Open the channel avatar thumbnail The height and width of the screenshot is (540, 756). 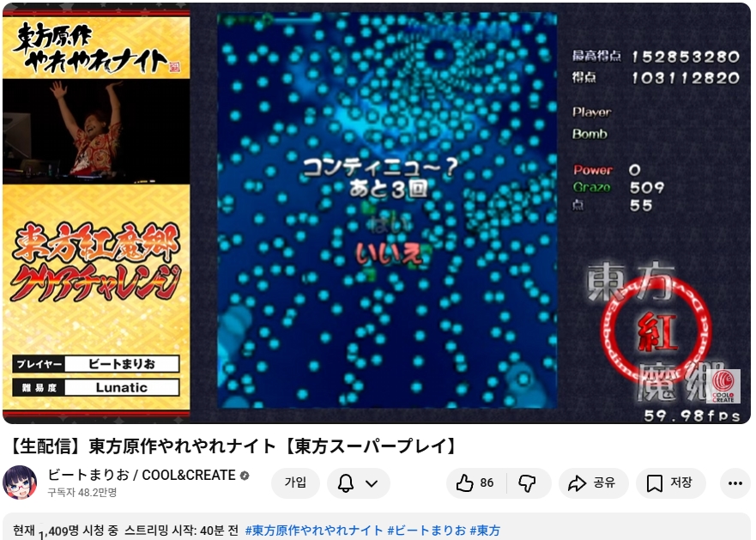tap(21, 482)
